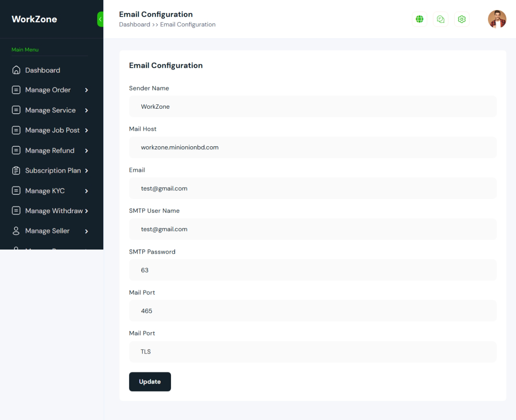Image resolution: width=516 pixels, height=420 pixels.
Task: Expand the Manage Job Post chevron
Action: [x=87, y=130]
